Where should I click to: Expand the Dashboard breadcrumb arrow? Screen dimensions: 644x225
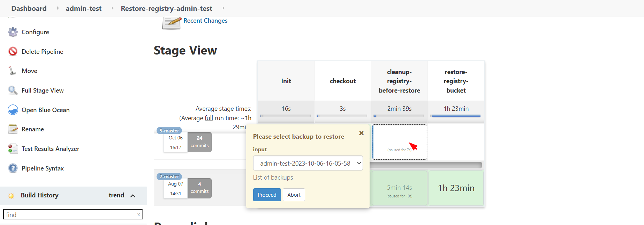(x=58, y=8)
